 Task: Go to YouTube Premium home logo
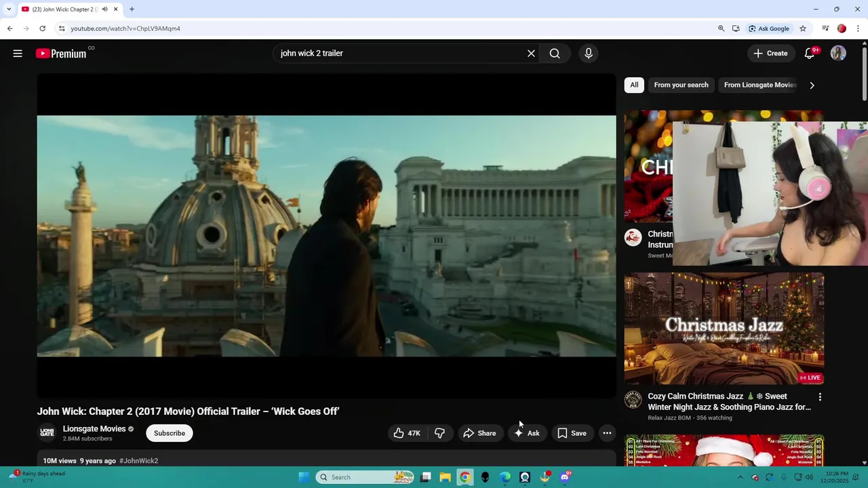click(x=62, y=54)
